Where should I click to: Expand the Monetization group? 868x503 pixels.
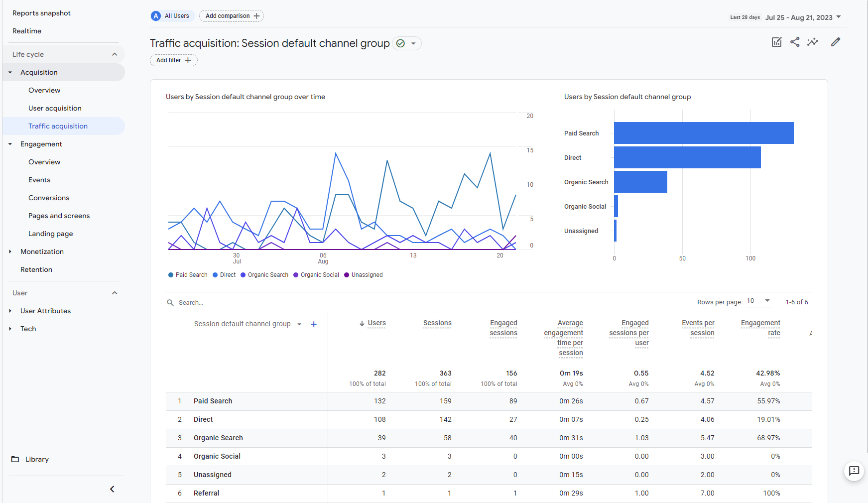click(10, 251)
